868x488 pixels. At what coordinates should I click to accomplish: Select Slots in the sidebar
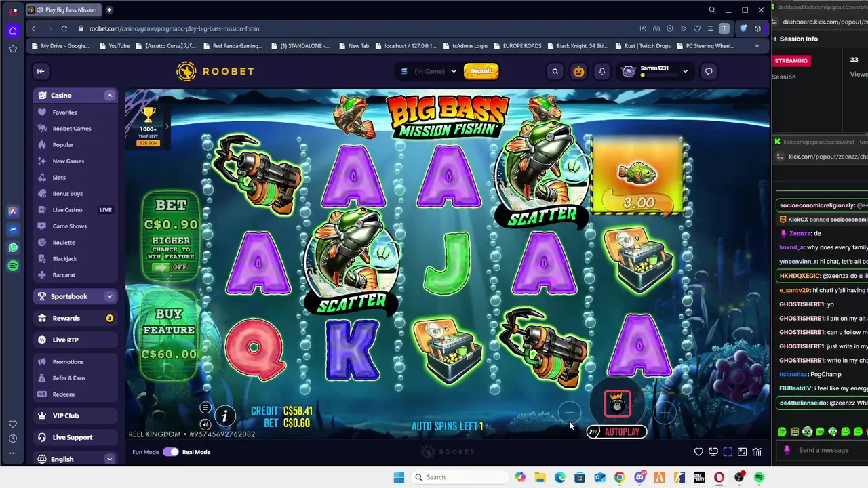tap(59, 178)
